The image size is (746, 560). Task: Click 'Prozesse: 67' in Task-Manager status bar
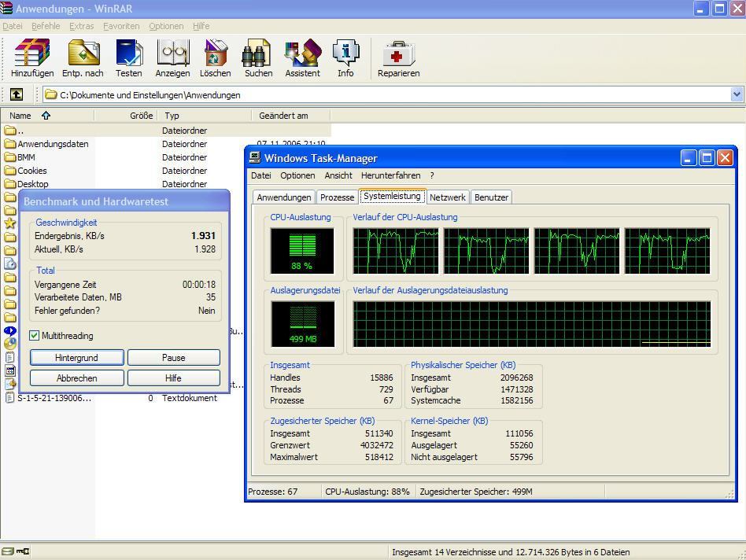272,492
